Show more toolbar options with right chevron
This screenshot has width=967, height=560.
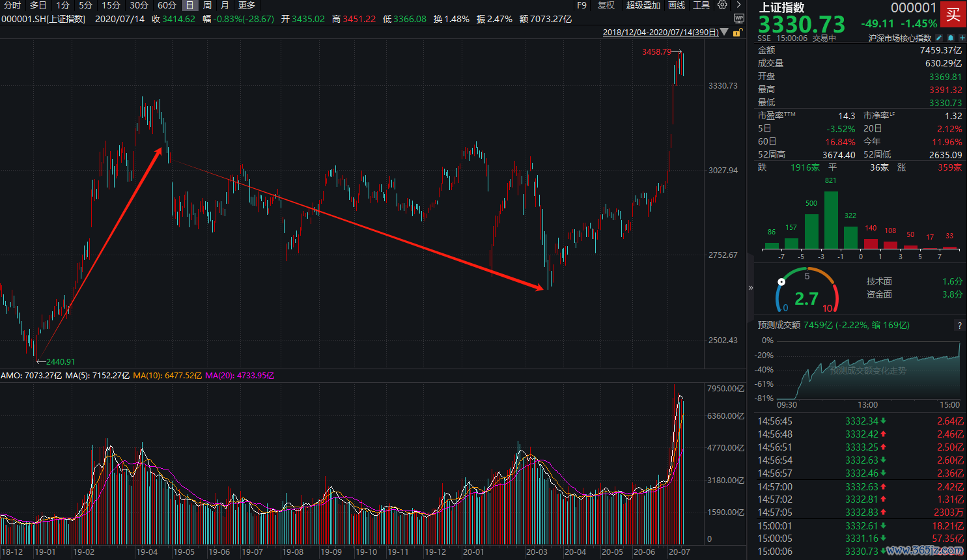(739, 5)
